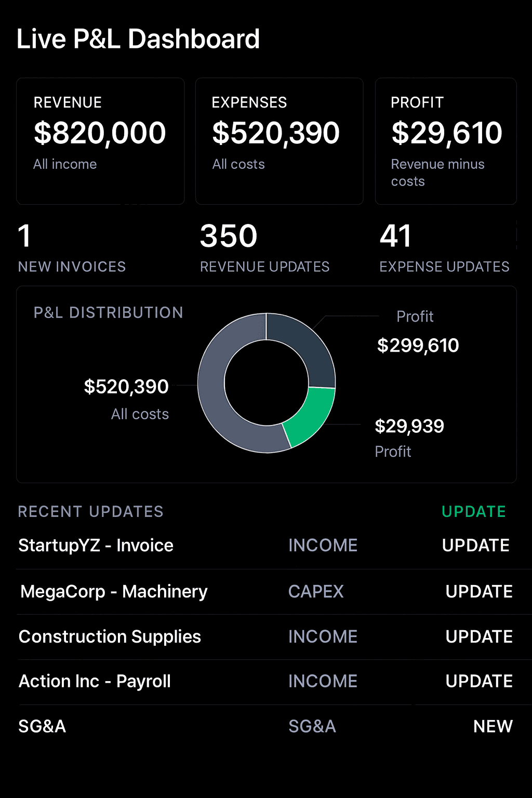Viewport: 532px width, 798px height.
Task: Open the 350 Revenue Updates stat
Action: pyautogui.click(x=264, y=248)
